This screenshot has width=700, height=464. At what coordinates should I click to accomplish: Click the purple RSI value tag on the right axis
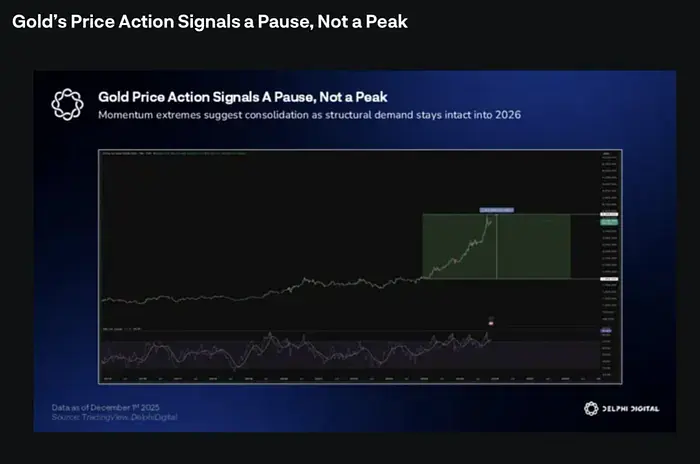tap(605, 332)
